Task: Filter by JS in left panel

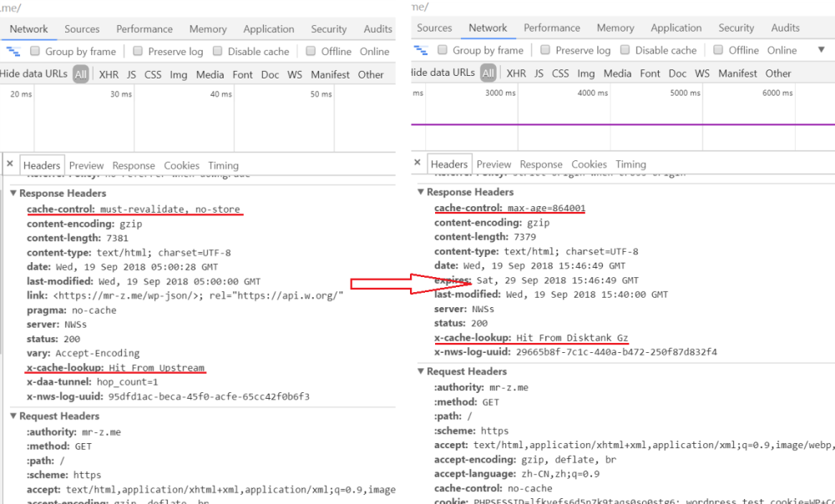Action: point(132,74)
